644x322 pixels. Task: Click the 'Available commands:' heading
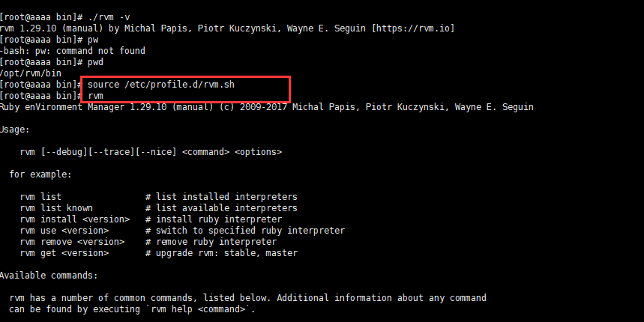(49, 276)
